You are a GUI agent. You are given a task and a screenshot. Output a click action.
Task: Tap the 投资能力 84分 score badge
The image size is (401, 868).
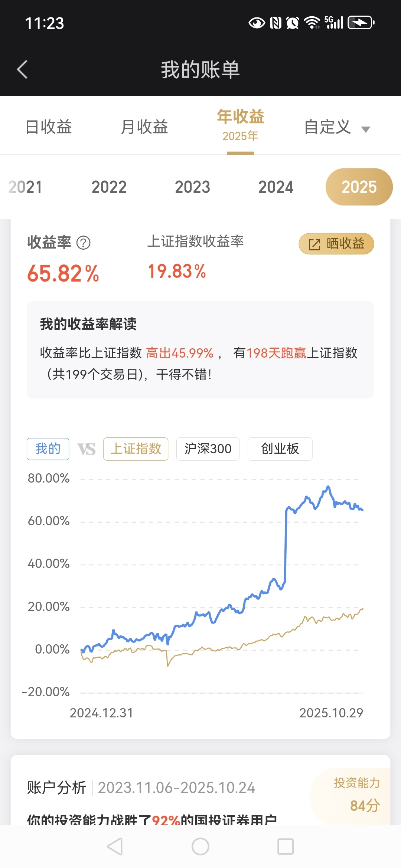coord(356,794)
